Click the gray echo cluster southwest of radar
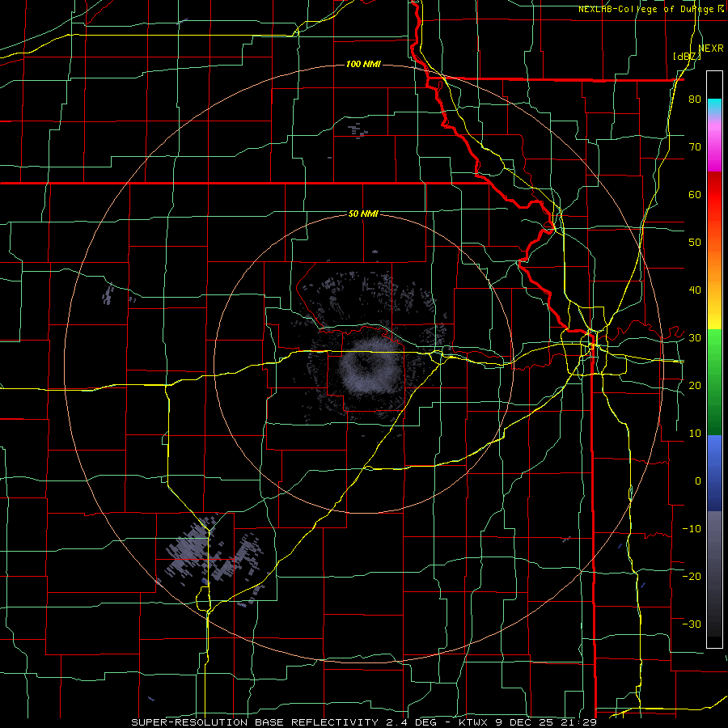Viewport: 728px width, 728px height. pyautogui.click(x=211, y=560)
